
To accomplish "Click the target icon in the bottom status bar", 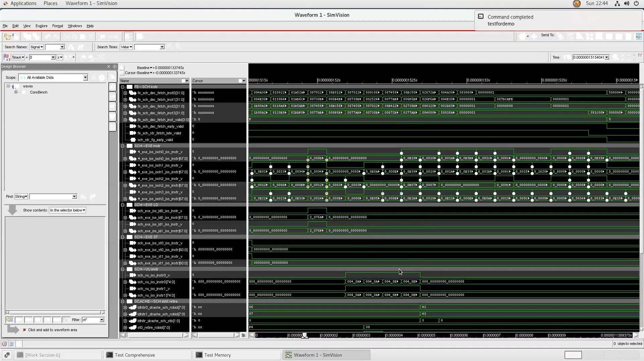I will (4, 344).
